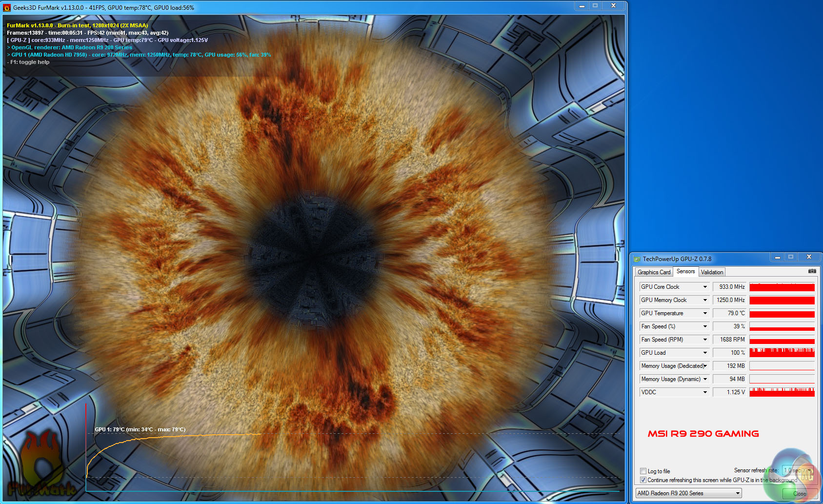Image resolution: width=823 pixels, height=504 pixels.
Task: Click the GPU-Z title bar app icon
Action: click(637, 259)
